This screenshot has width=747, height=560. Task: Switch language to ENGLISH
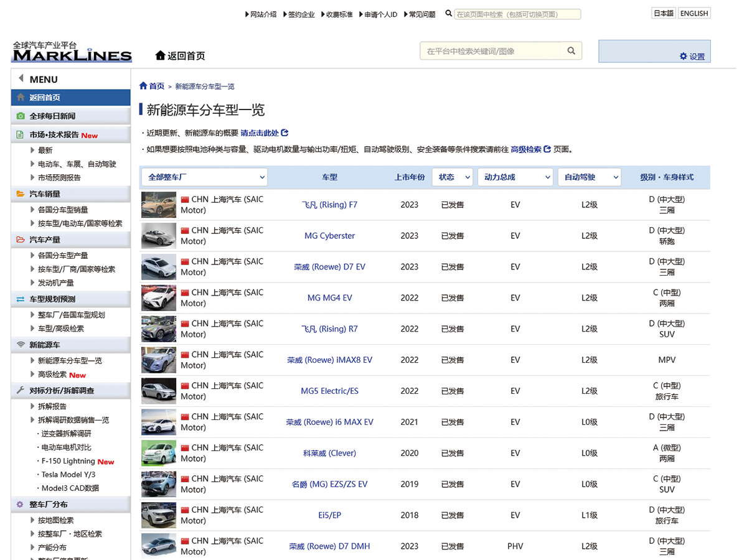(x=694, y=13)
